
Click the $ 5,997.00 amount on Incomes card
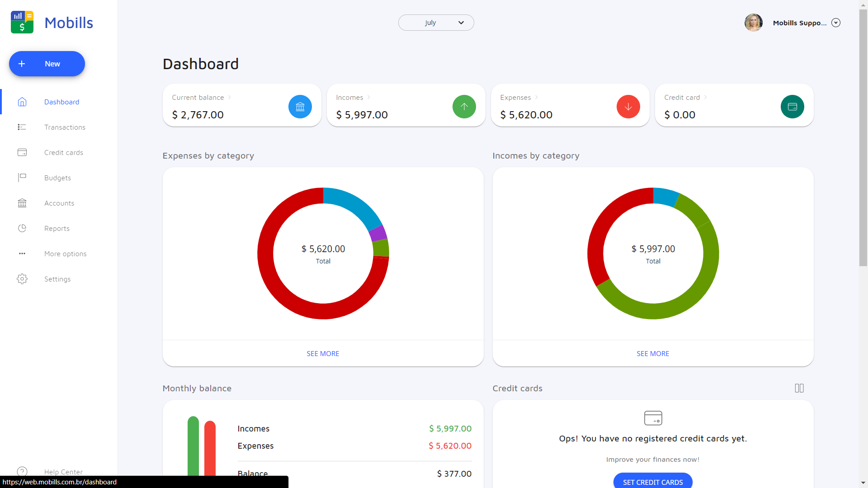[362, 115]
